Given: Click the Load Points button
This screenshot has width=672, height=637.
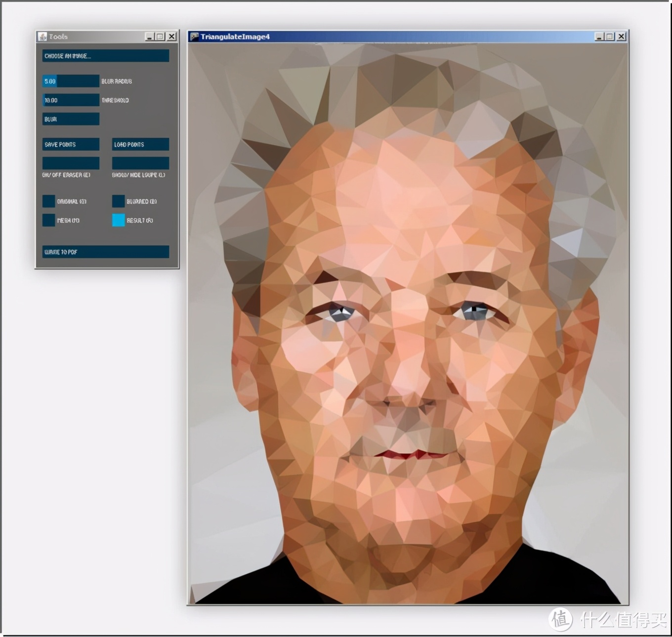Looking at the screenshot, I should tap(140, 144).
